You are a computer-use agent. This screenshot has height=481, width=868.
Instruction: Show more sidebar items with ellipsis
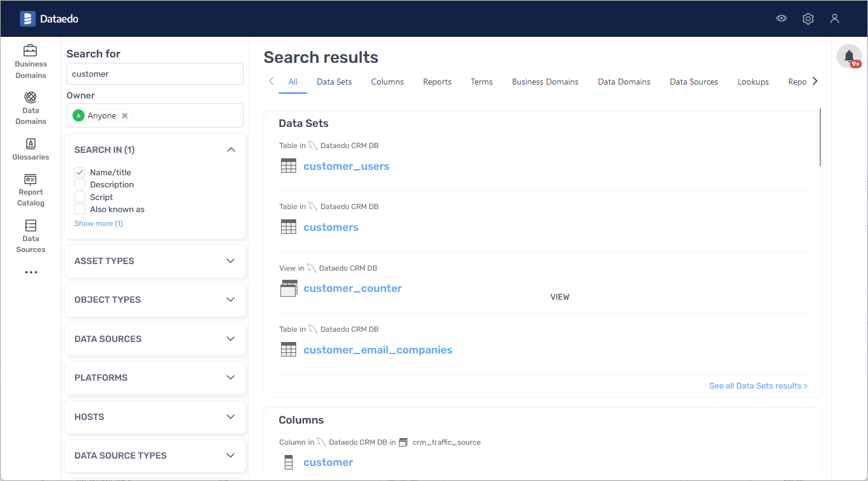click(31, 273)
